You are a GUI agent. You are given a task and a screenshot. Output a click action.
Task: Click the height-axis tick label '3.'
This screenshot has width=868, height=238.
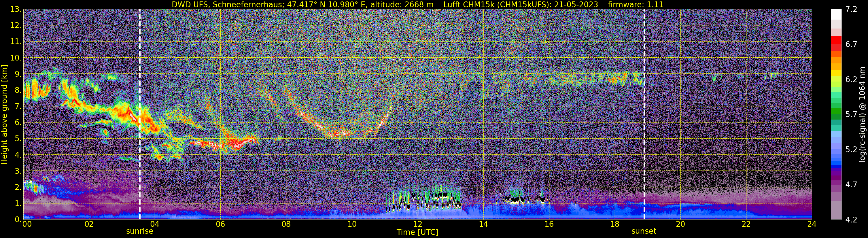click(18, 171)
